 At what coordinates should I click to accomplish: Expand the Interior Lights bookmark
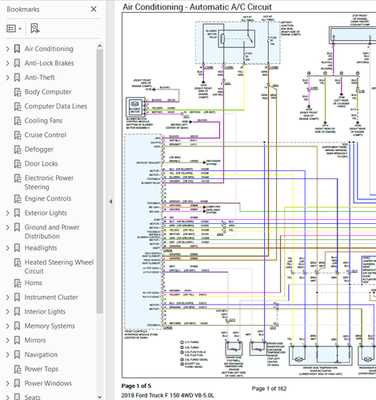(8, 312)
